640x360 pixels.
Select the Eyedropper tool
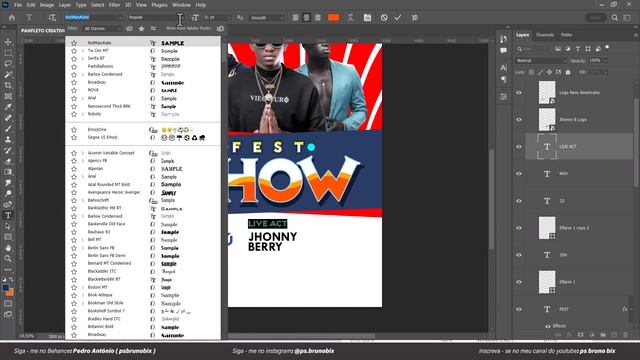coord(8,107)
